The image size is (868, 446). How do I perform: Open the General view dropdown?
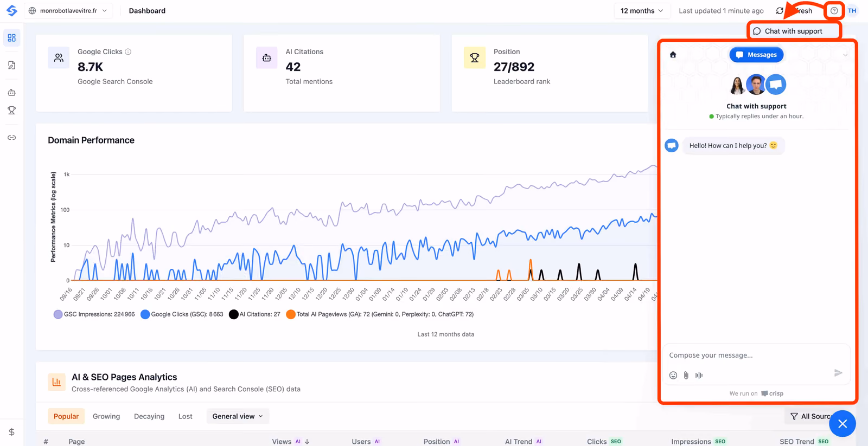[238, 416]
